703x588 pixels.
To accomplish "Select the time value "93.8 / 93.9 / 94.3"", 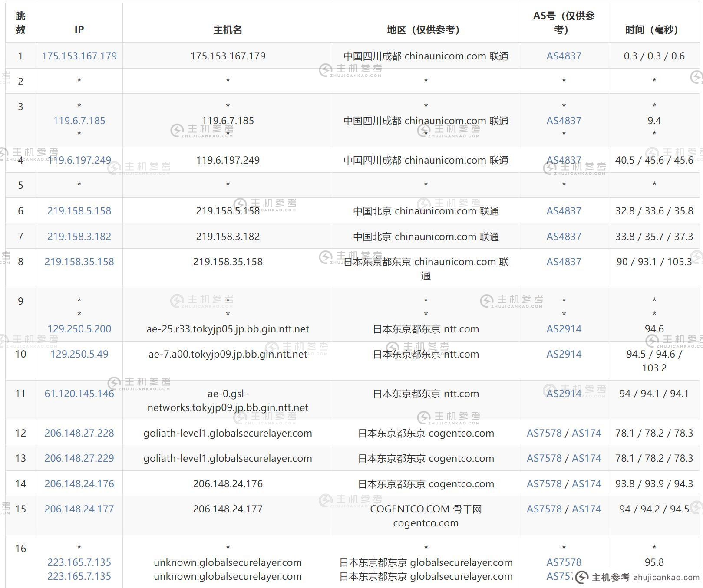I will tap(654, 484).
